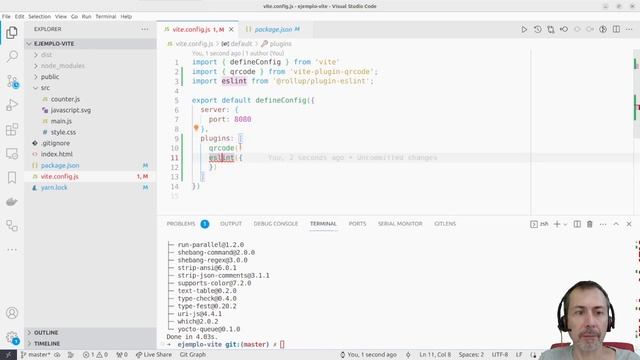640x360 pixels.
Task: Open terminal panel more actions ellipsis
Action: [603, 224]
